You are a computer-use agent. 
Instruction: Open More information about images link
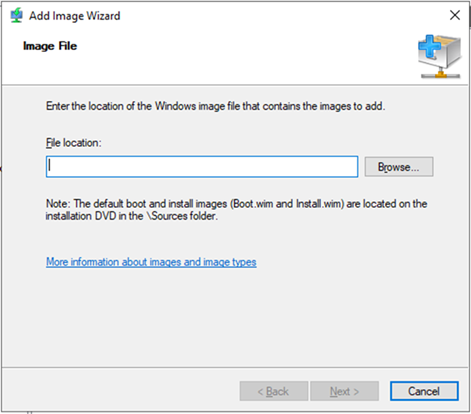point(151,262)
